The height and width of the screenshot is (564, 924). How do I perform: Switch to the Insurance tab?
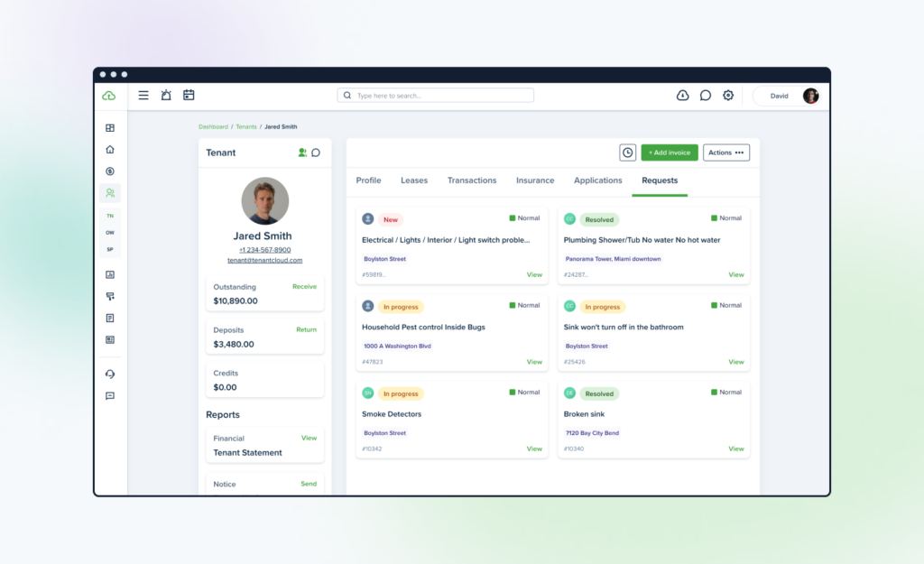point(535,180)
